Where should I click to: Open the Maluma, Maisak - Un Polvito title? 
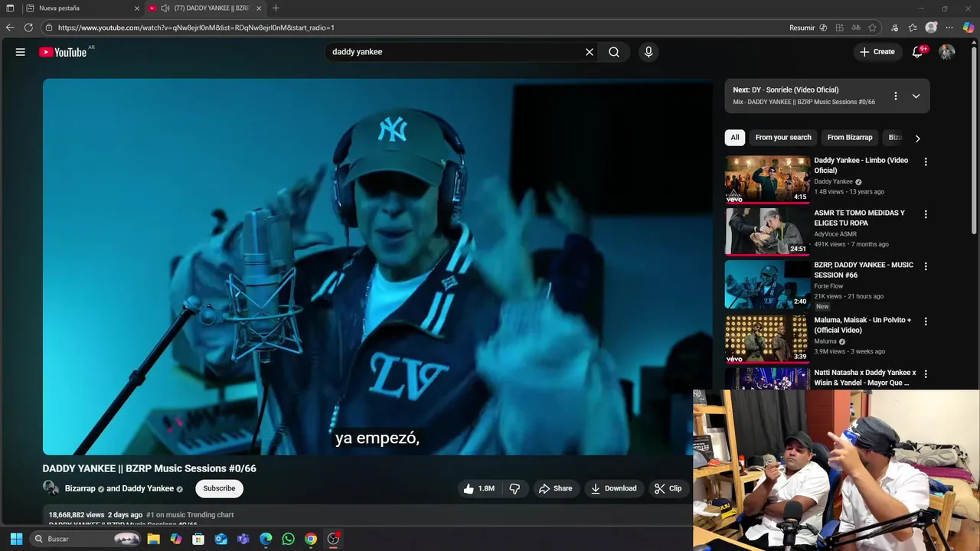click(x=862, y=325)
